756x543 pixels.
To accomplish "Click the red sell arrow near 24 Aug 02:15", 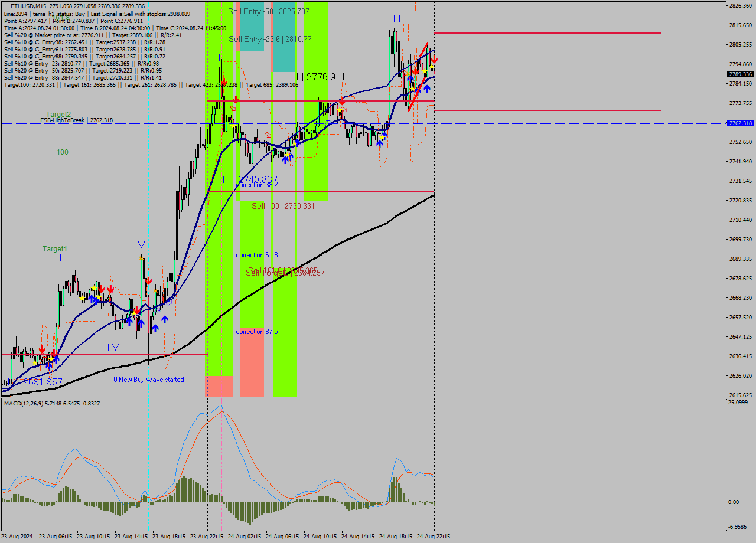I will [235, 99].
